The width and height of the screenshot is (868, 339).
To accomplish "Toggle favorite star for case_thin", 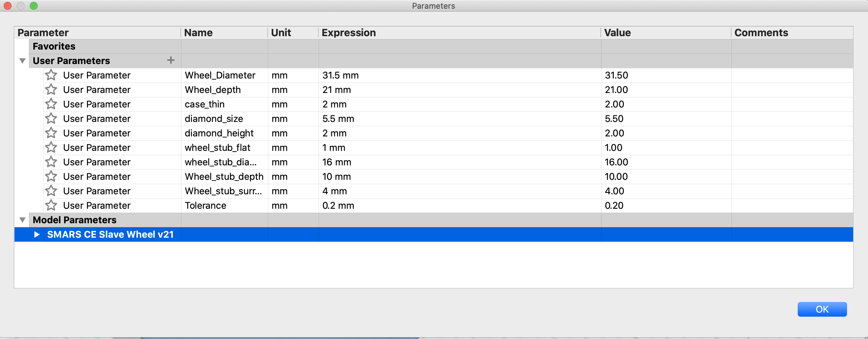I will pyautogui.click(x=51, y=104).
